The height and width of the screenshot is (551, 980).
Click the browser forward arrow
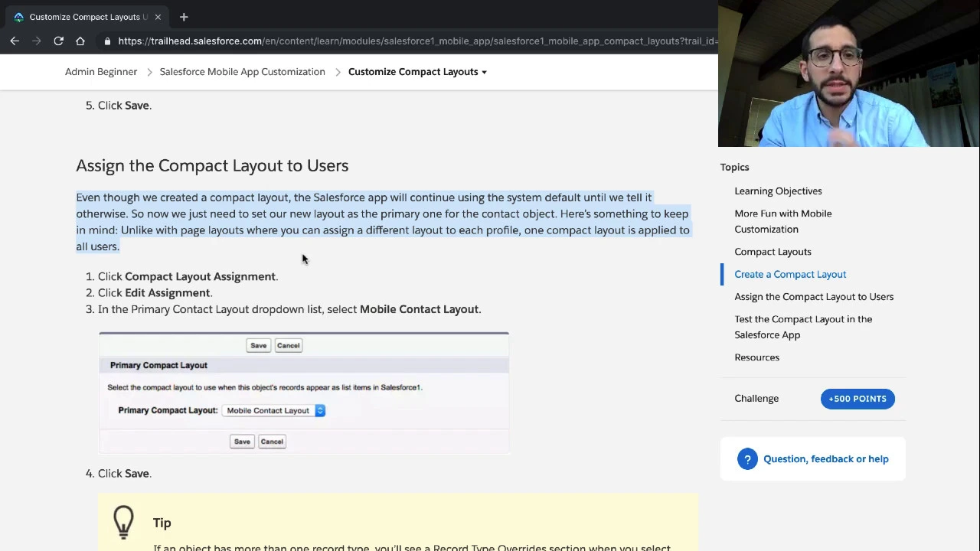pos(36,41)
